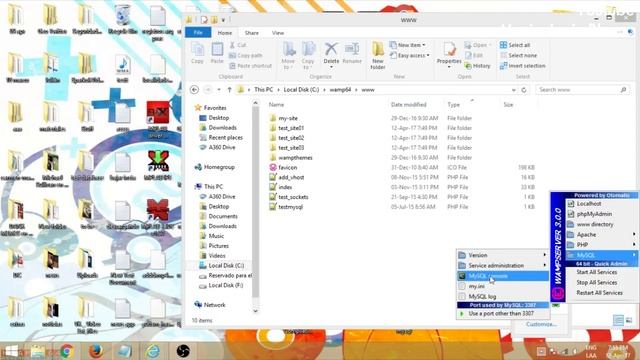Select Desktop under Favorites

pyautogui.click(x=219, y=118)
